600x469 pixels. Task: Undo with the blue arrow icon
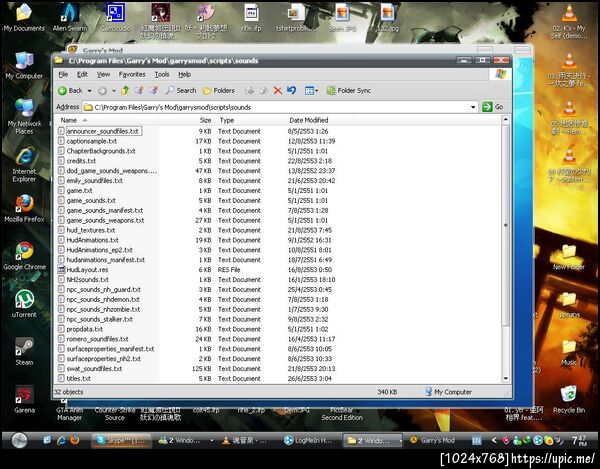click(292, 91)
